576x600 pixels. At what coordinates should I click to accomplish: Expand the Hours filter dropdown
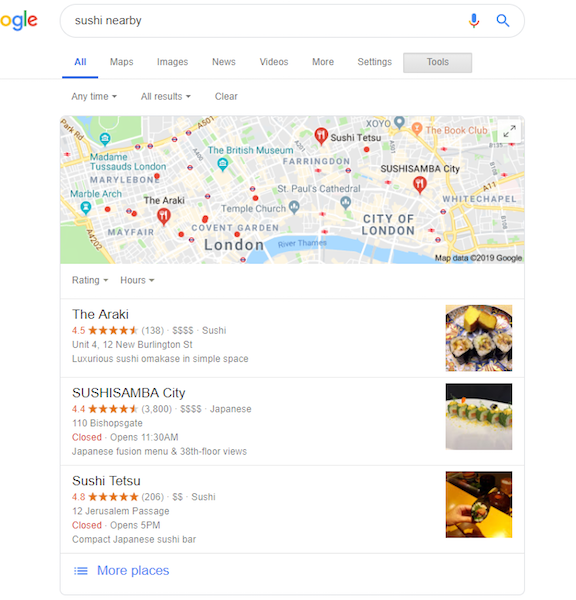coord(137,280)
